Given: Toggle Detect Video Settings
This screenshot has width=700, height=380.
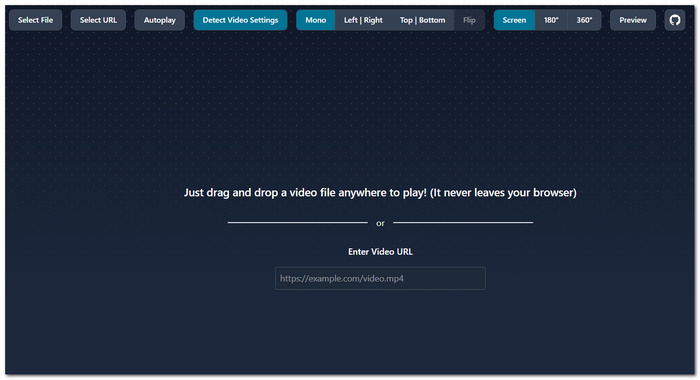Looking at the screenshot, I should coord(240,20).
